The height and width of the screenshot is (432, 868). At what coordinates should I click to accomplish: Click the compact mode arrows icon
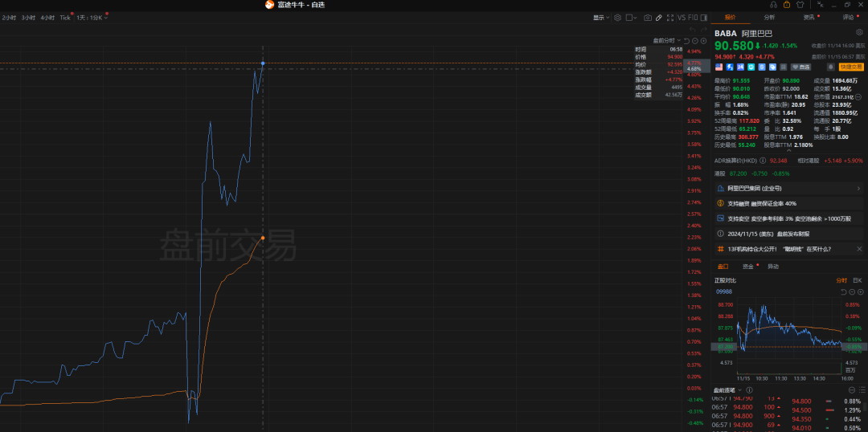click(821, 5)
